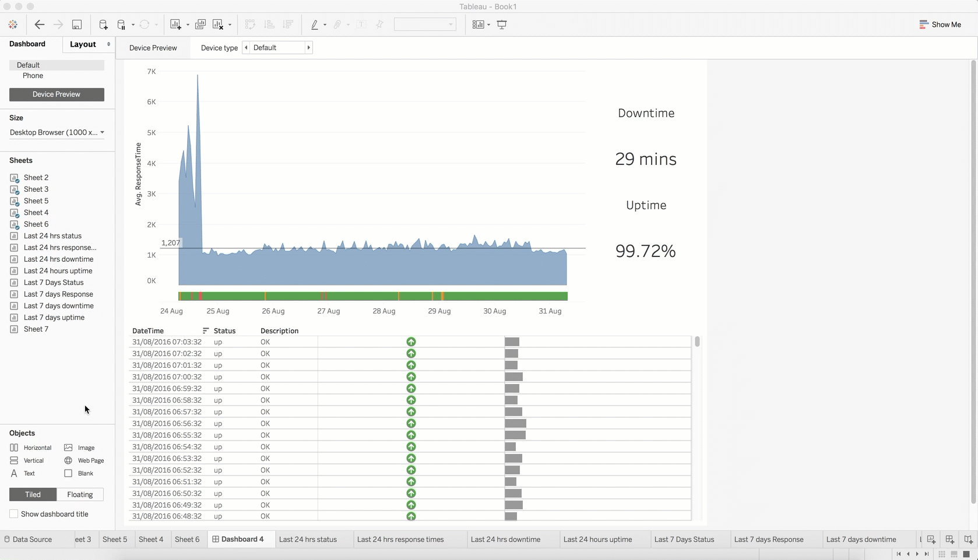This screenshot has width=978, height=560.
Task: Click the dark Device Preview button
Action: [57, 94]
